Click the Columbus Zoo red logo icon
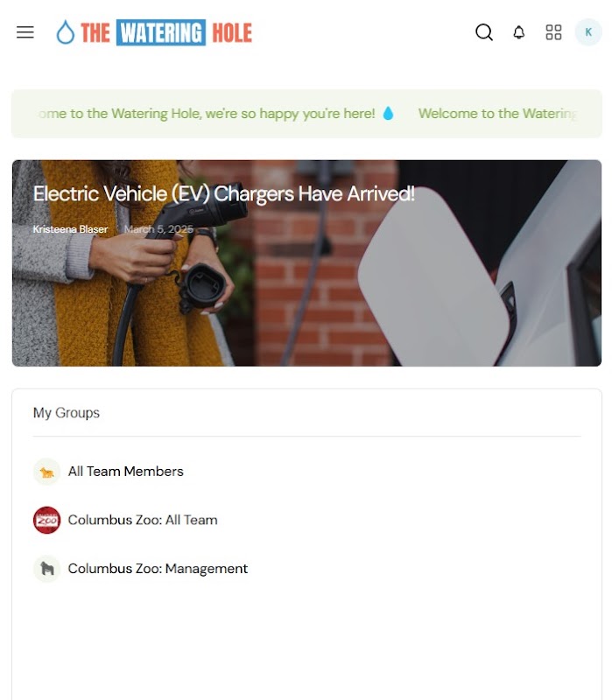Viewport: 612px width, 700px height. 46,520
